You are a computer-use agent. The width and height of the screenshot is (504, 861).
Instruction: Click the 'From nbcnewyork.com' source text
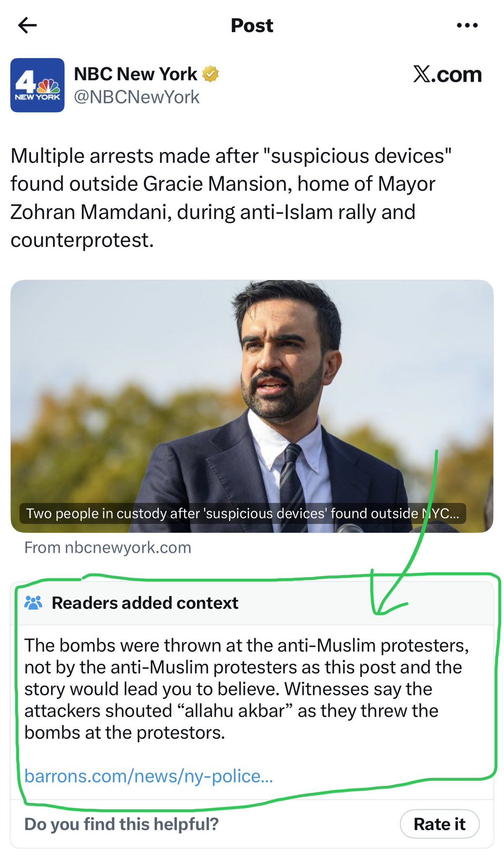(108, 547)
